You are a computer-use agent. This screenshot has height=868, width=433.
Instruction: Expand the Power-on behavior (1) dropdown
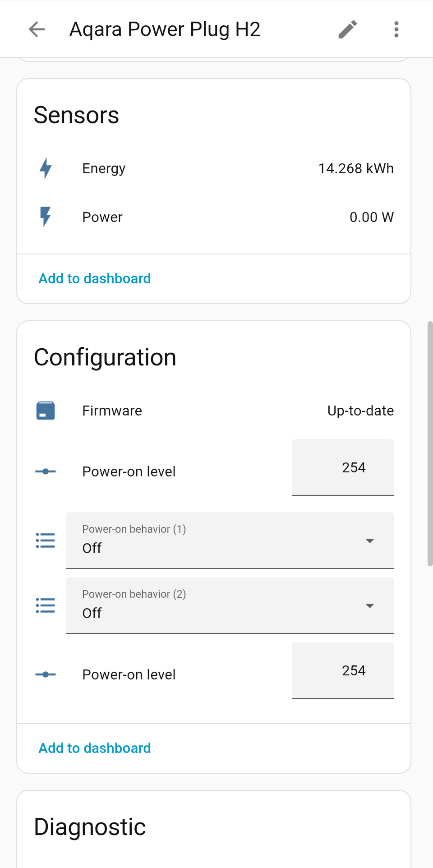370,540
